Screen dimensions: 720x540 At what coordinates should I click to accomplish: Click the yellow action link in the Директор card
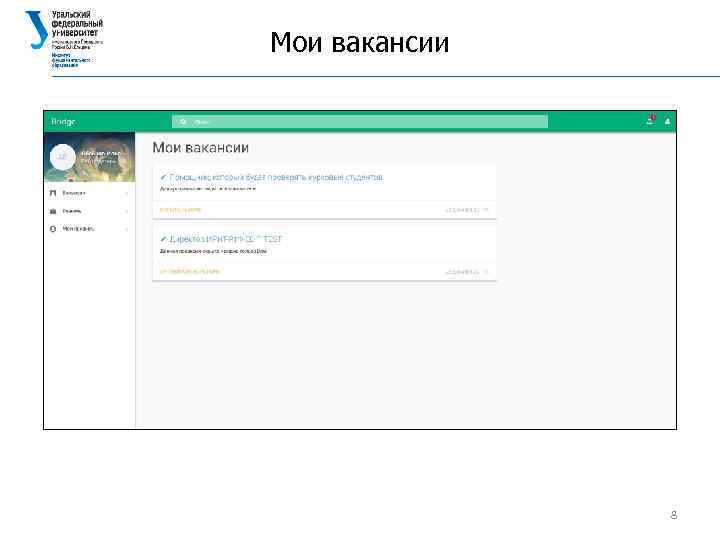pyautogui.click(x=190, y=271)
